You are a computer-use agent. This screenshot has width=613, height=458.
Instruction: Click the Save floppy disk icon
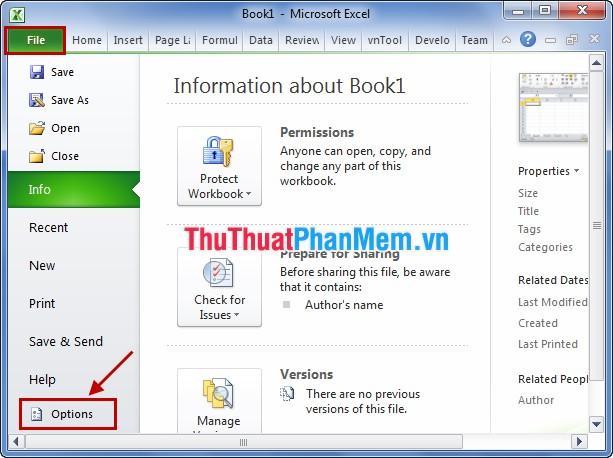pos(37,72)
